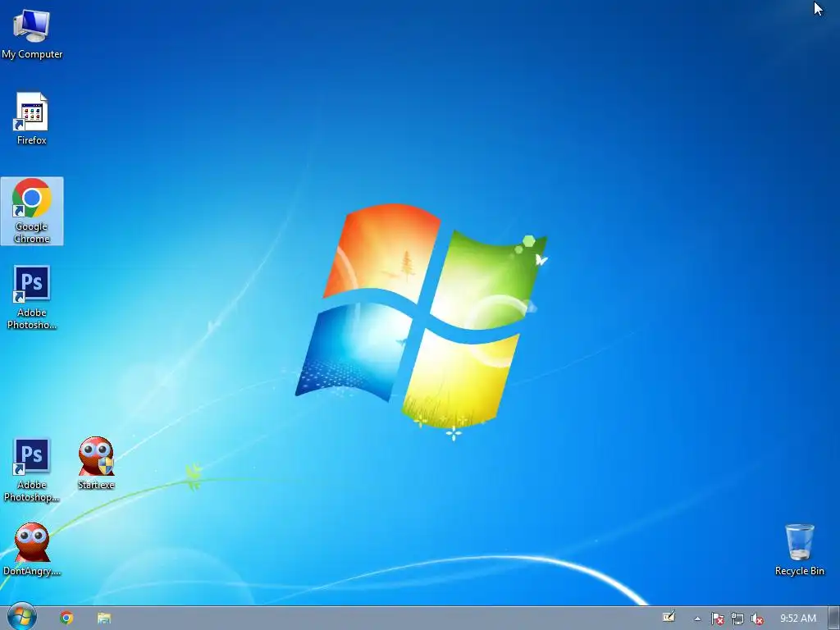Select the Start.exe desktop icon
This screenshot has width=840, height=630.
[x=97, y=463]
